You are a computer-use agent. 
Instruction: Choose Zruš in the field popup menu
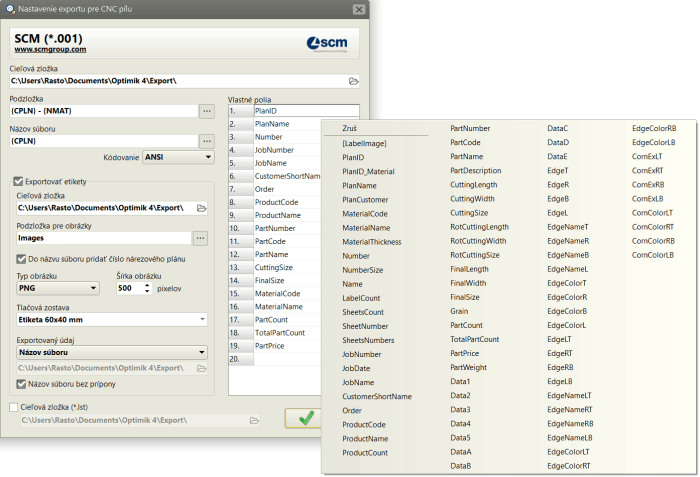349,129
